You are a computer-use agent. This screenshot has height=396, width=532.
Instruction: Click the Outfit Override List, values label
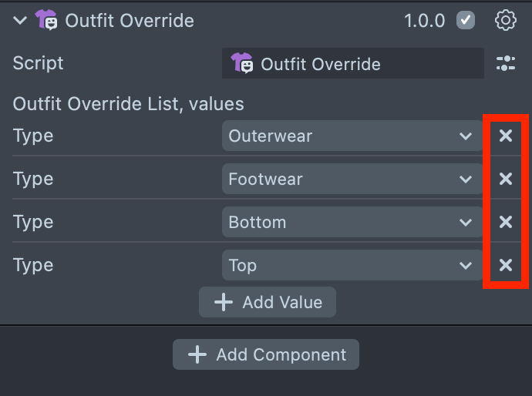(x=128, y=103)
